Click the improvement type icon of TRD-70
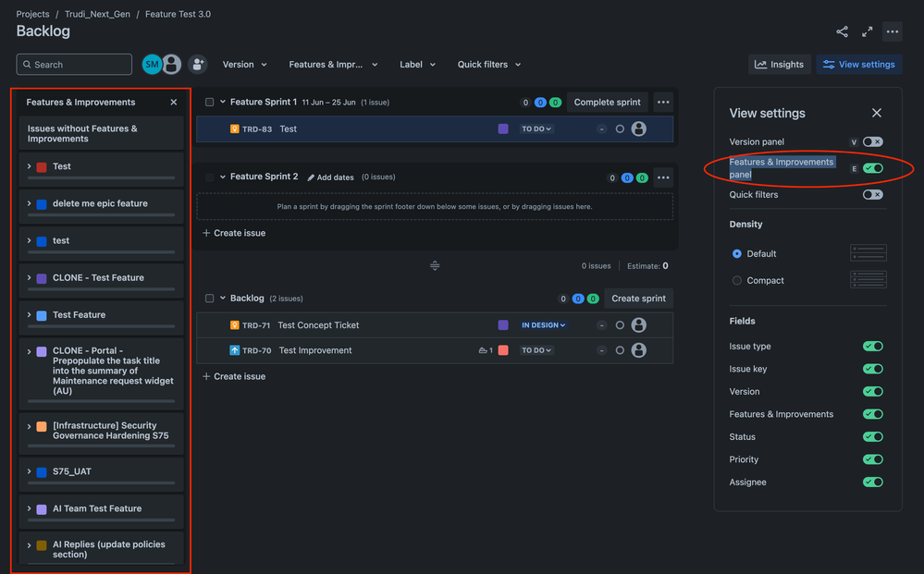This screenshot has width=924, height=574. point(235,349)
